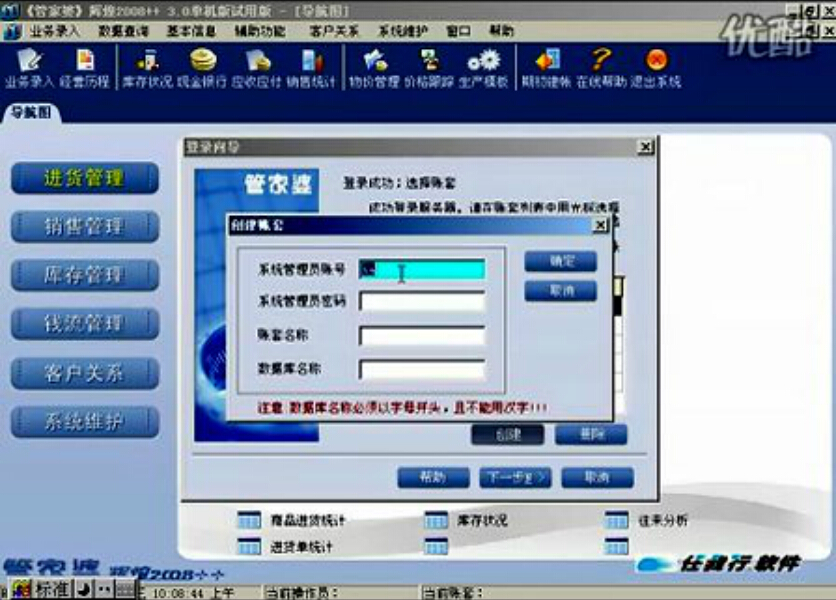
Task: Click the 钱流管理 sidebar button
Action: click(85, 324)
